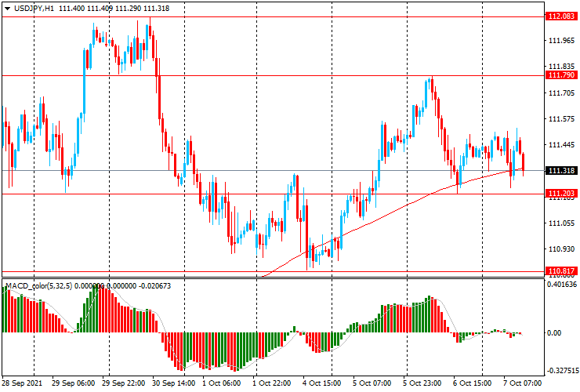580x392 pixels.
Task: Select the price scale value 111.835
Action: (561, 67)
